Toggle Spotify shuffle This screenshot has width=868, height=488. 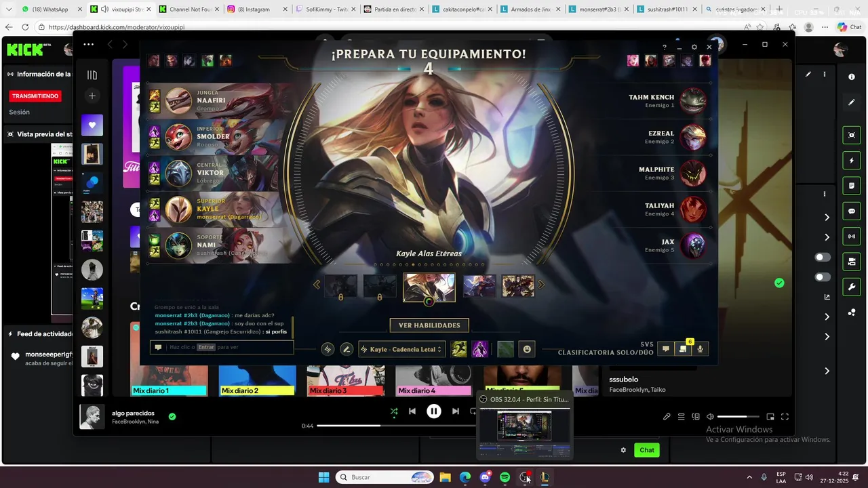pos(394,411)
